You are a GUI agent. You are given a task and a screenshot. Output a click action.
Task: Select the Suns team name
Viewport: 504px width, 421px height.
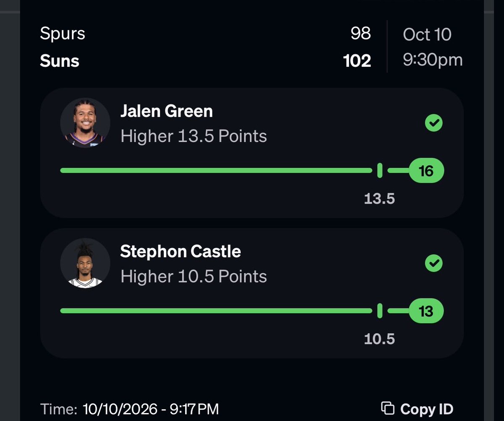pos(60,61)
